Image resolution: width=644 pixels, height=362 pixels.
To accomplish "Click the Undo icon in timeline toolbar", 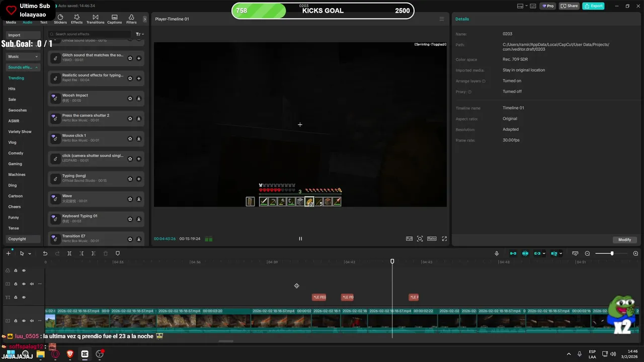I will tap(45, 253).
